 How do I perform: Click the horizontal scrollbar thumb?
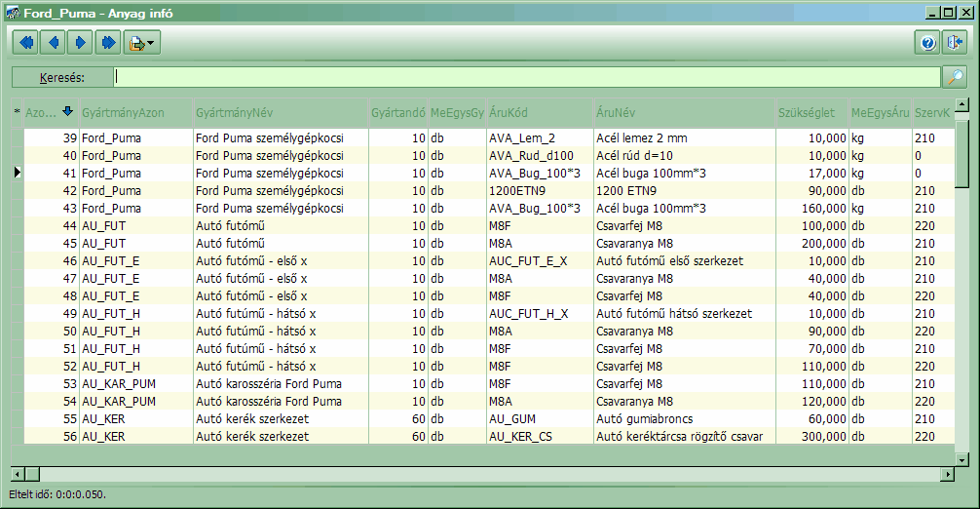pos(32,475)
